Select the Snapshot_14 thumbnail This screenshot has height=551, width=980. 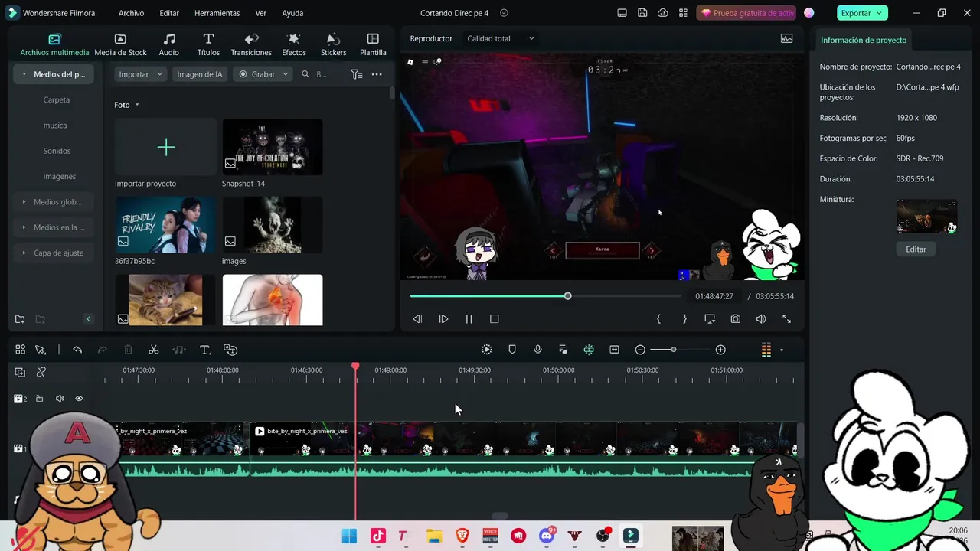point(273,147)
